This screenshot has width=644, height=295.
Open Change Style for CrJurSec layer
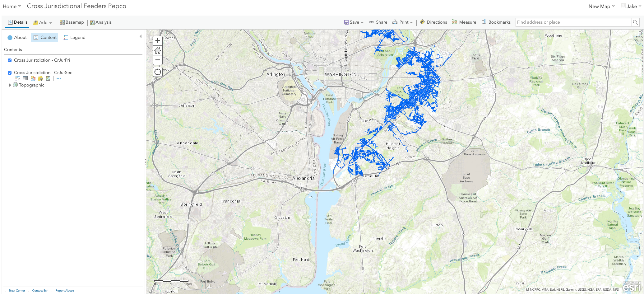pyautogui.click(x=33, y=78)
